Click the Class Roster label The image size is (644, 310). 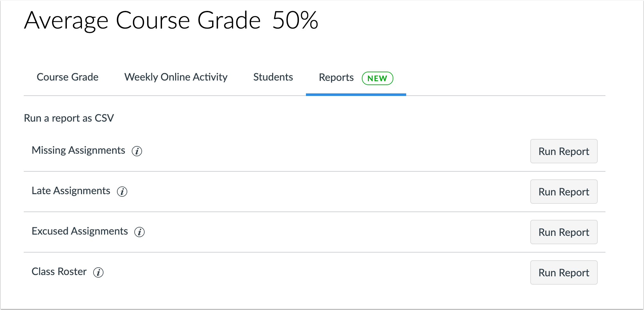(59, 271)
